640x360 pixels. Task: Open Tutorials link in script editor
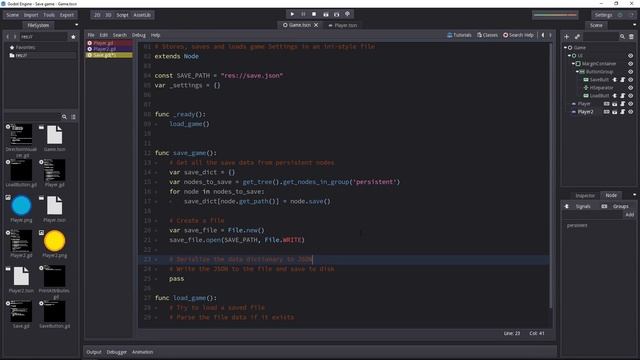(460, 35)
